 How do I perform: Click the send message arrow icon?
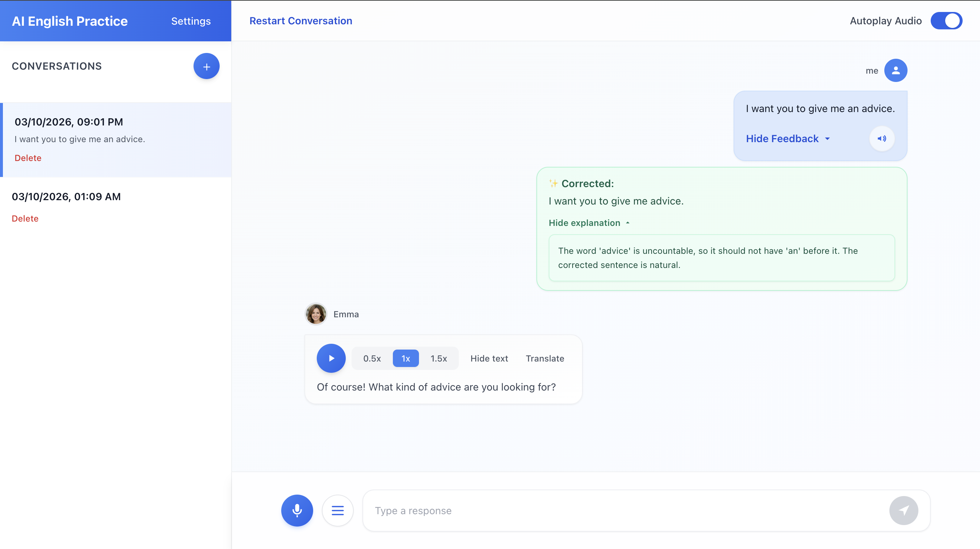tap(903, 510)
